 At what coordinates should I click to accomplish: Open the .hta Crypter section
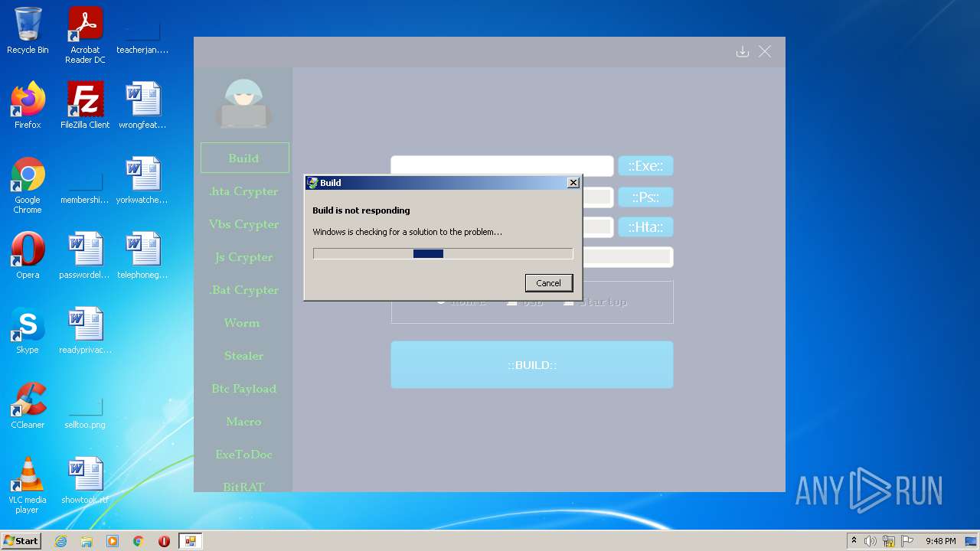click(244, 191)
